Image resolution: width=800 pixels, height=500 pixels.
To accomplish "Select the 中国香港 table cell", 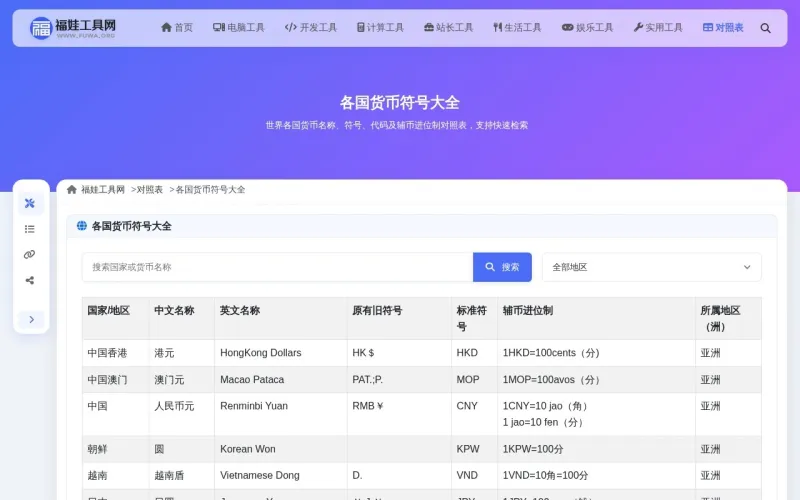I will click(116, 353).
